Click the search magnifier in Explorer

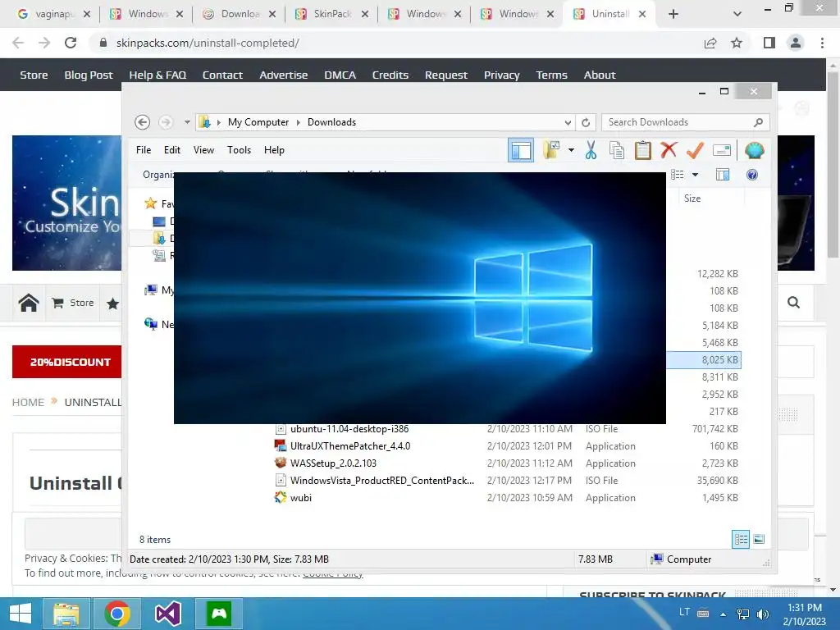758,122
